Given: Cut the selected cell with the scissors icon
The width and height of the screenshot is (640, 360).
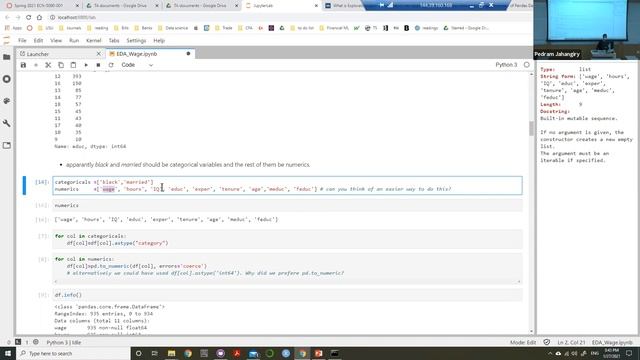Looking at the screenshot, I should [48, 65].
